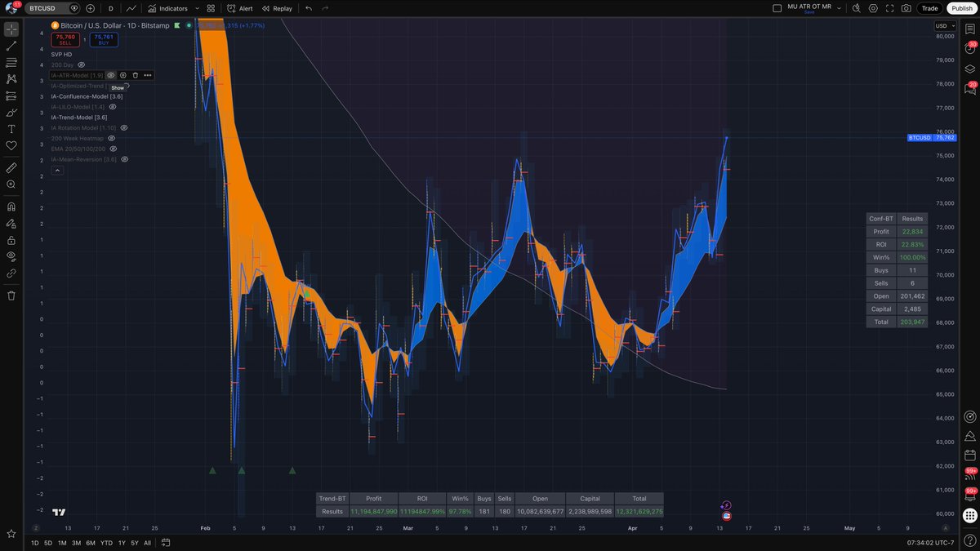Viewport: 980px width, 551px height.
Task: Open the forecasting and measurement tools
Action: [11, 96]
